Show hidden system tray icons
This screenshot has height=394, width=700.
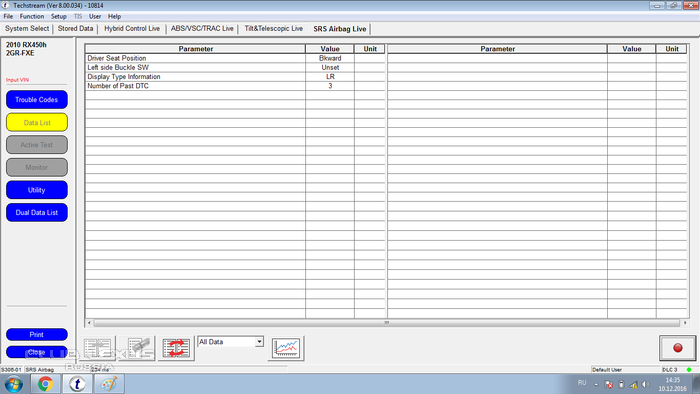pos(596,384)
